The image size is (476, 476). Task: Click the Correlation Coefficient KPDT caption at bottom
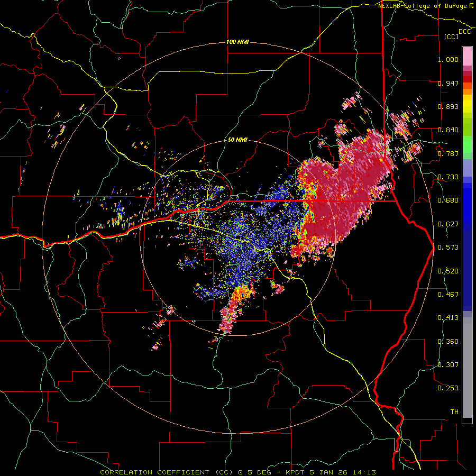point(238,472)
